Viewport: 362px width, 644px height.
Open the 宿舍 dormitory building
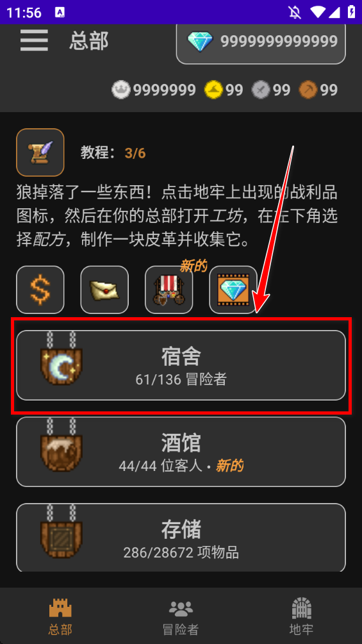181,365
